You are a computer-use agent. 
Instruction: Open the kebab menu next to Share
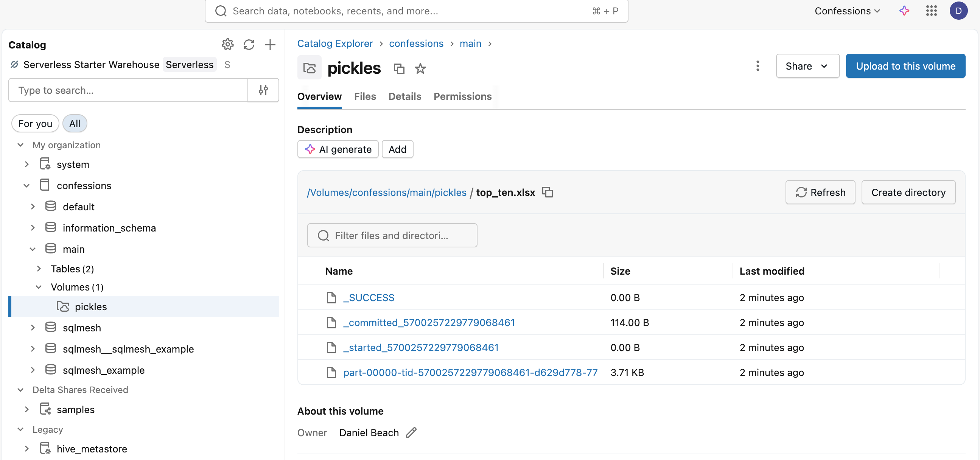758,66
